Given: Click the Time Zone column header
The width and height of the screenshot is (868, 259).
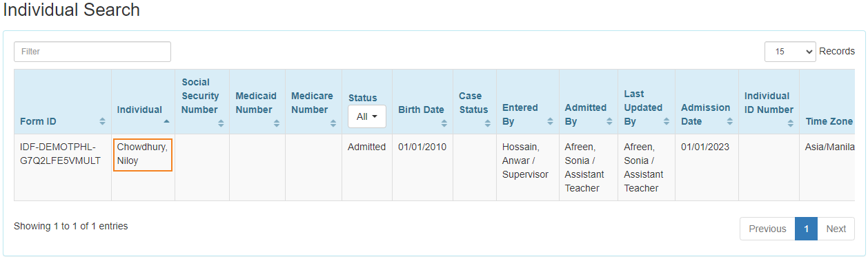Looking at the screenshot, I should [829, 121].
